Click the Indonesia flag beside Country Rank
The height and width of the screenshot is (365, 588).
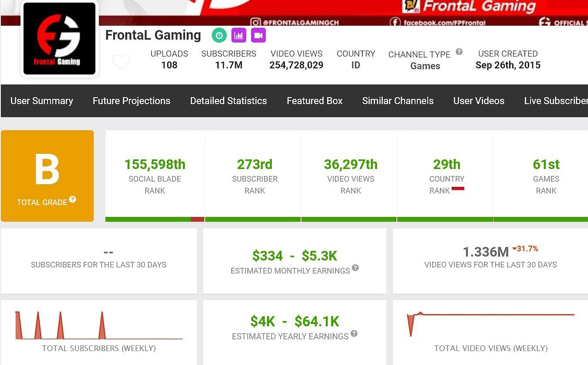(458, 189)
